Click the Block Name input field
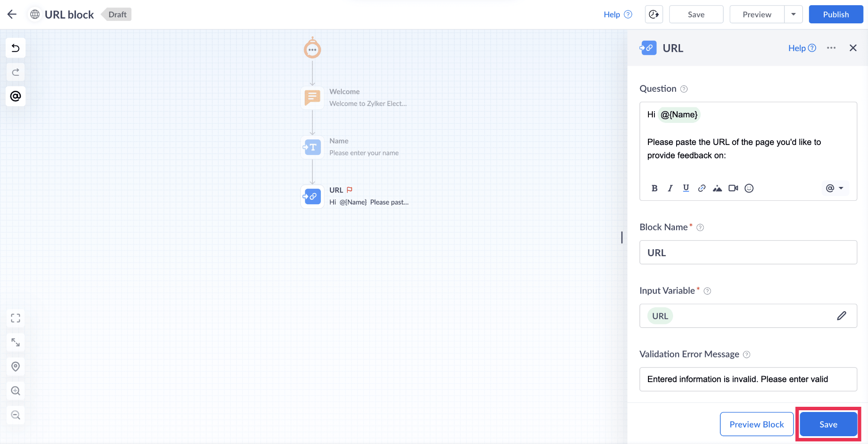The height and width of the screenshot is (444, 868). [x=748, y=252]
